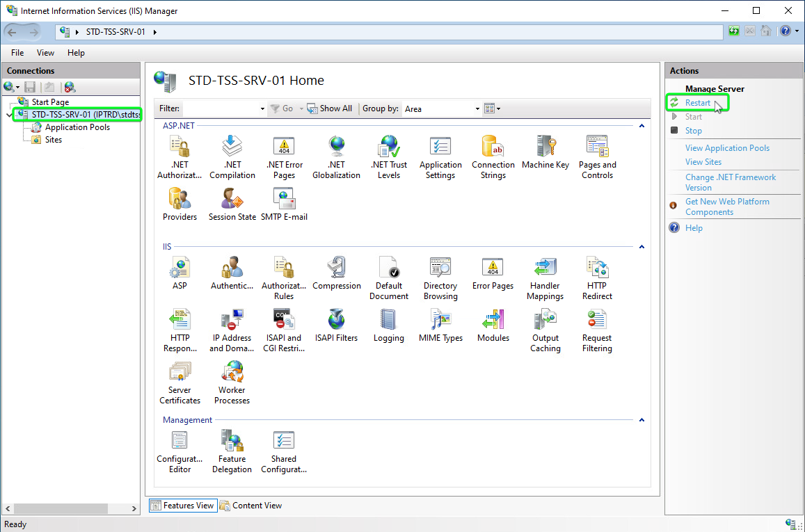
Task: Collapse the STD-TSS-SRV-01 tree node
Action: click(9, 115)
